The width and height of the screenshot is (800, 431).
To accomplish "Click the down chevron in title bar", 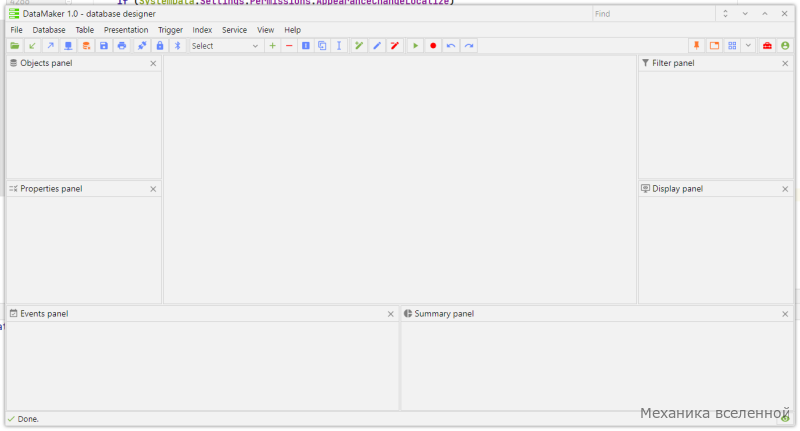I will pyautogui.click(x=745, y=14).
